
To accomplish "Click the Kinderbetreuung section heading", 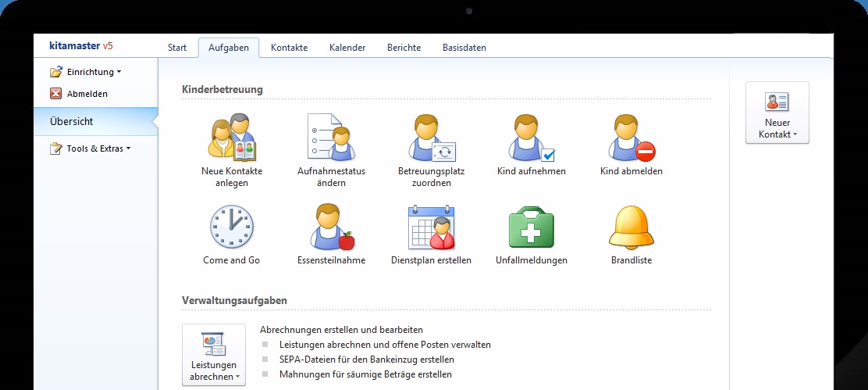I will point(222,89).
